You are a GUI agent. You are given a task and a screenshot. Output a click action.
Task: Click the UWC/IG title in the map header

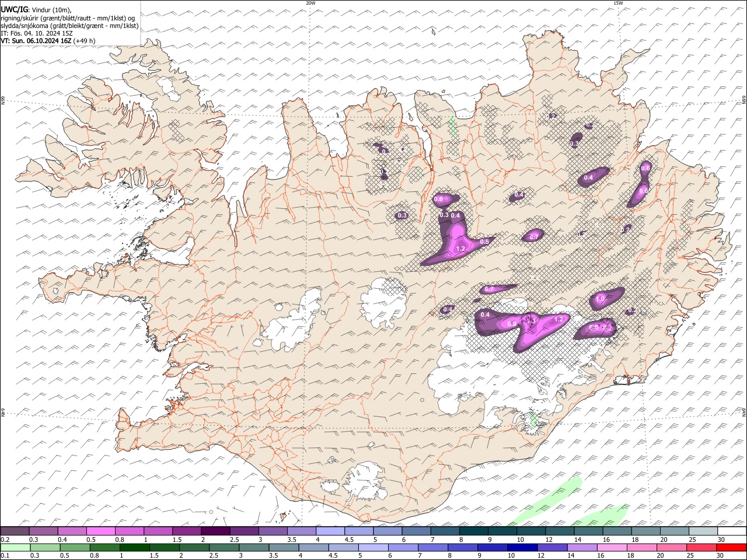point(13,9)
